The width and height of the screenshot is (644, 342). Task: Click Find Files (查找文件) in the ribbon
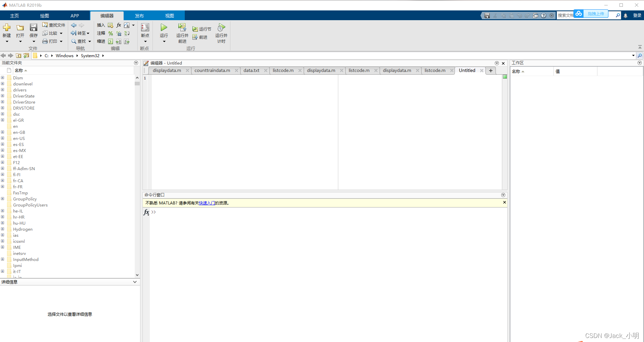click(x=54, y=25)
